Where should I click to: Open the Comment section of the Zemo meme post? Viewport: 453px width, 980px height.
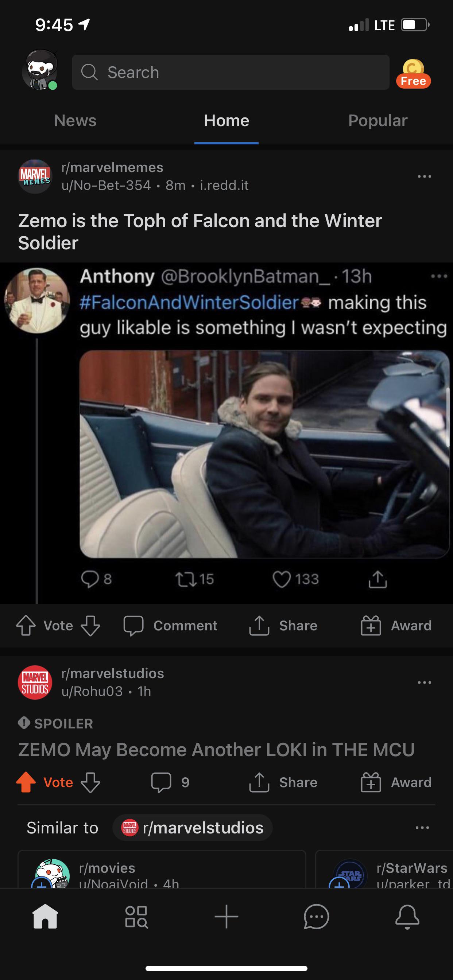point(171,626)
